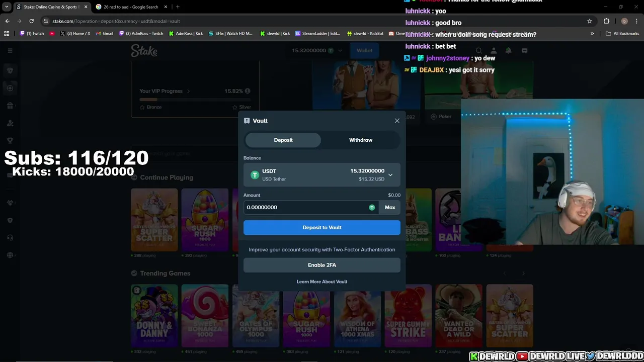The image size is (644, 362).
Task: Expand the hidden bookmarks chevron
Action: pos(592,34)
